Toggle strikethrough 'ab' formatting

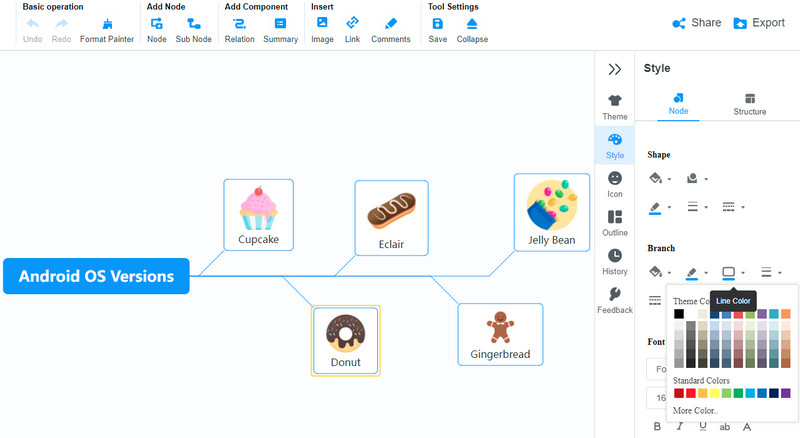tap(724, 427)
